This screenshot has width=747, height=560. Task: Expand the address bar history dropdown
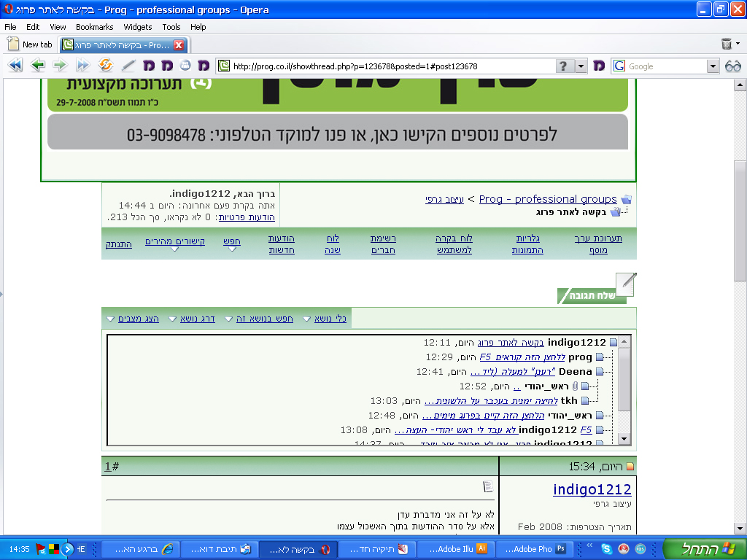(x=581, y=66)
